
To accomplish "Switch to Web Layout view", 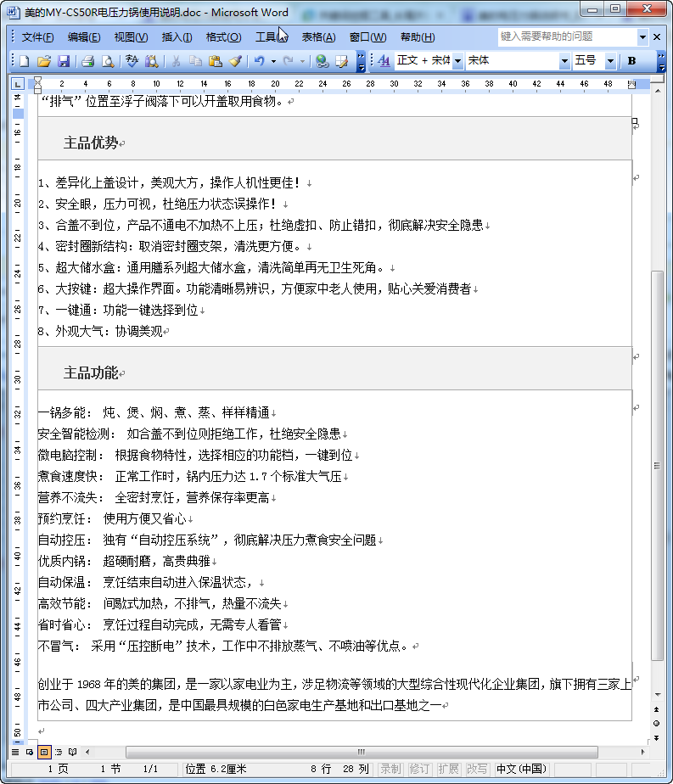I will [30, 752].
